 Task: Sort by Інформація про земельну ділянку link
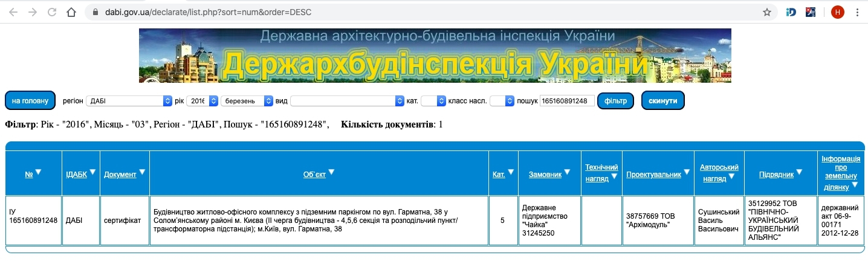[841, 172]
